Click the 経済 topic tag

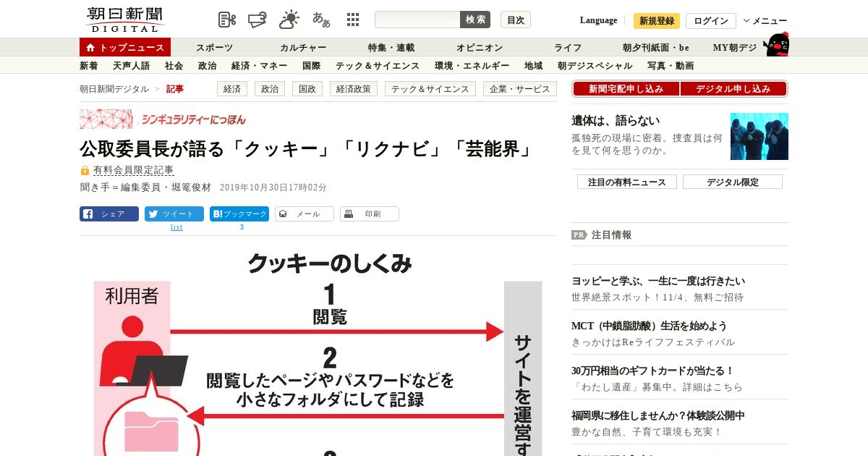[232, 89]
